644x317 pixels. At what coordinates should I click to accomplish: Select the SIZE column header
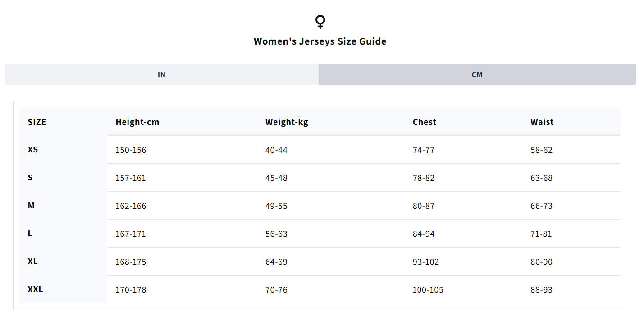pyautogui.click(x=37, y=122)
